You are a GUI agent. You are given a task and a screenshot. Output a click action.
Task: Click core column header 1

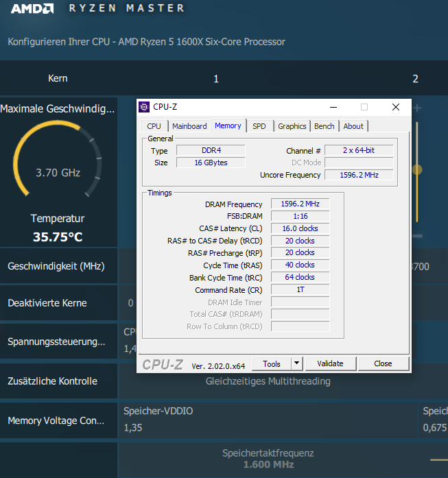click(x=216, y=79)
